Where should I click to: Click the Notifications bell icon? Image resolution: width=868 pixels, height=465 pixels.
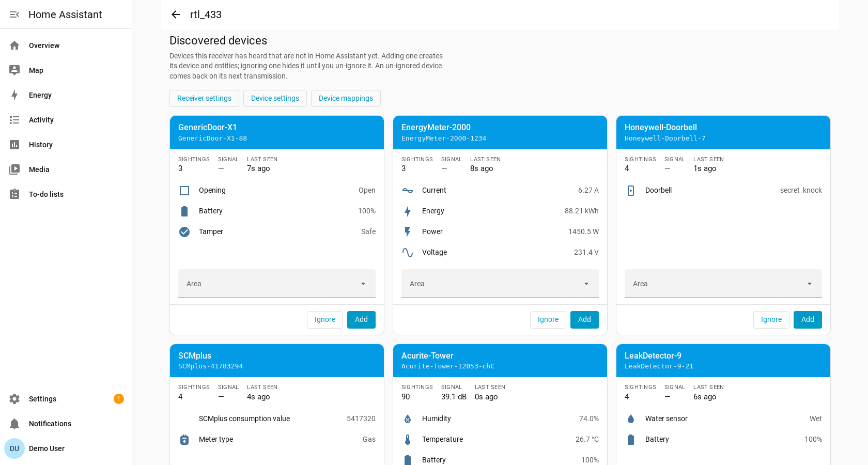click(x=14, y=424)
